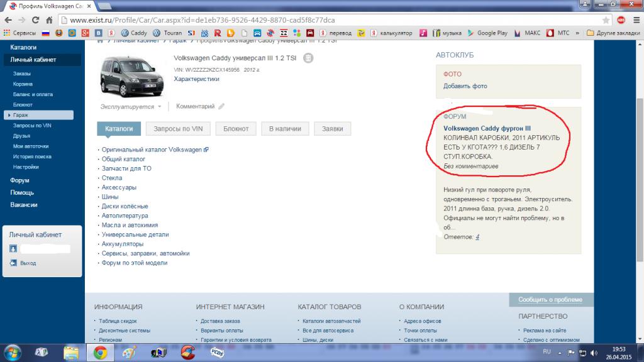644x362 pixels.
Task: Open Баланс и оплата in sidebar
Action: click(x=33, y=94)
